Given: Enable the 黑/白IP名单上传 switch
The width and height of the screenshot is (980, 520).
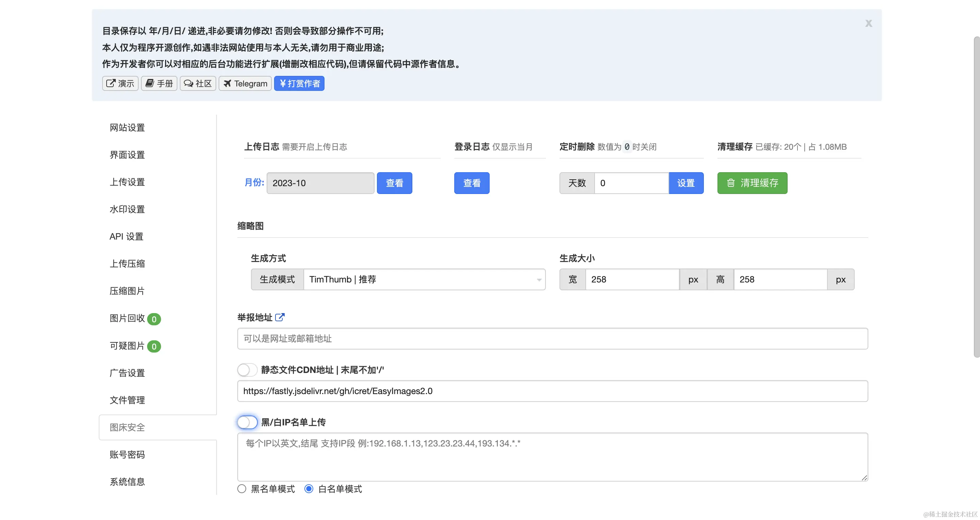Looking at the screenshot, I should tap(247, 422).
